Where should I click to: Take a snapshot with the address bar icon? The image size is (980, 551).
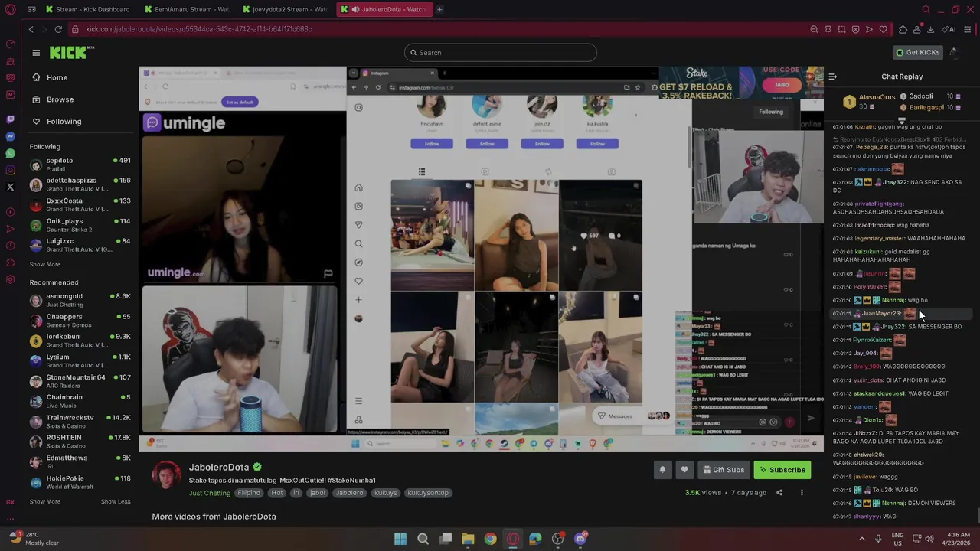(841, 29)
